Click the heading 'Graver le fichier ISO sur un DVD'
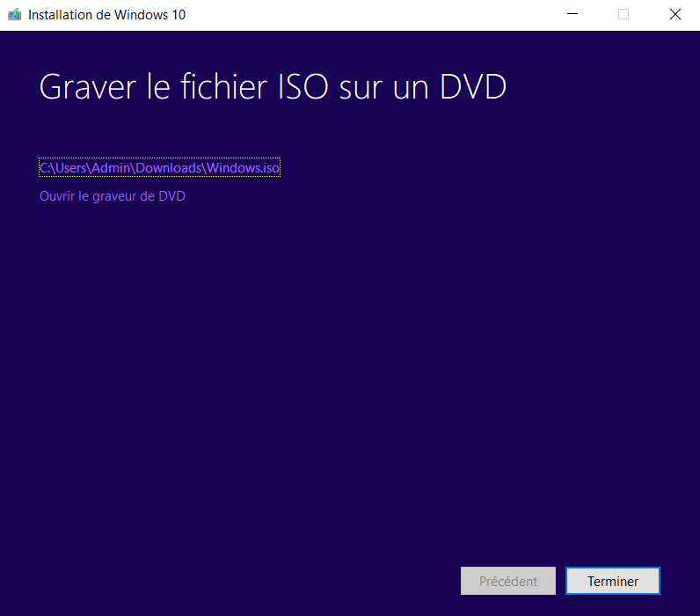The image size is (700, 616). [273, 86]
